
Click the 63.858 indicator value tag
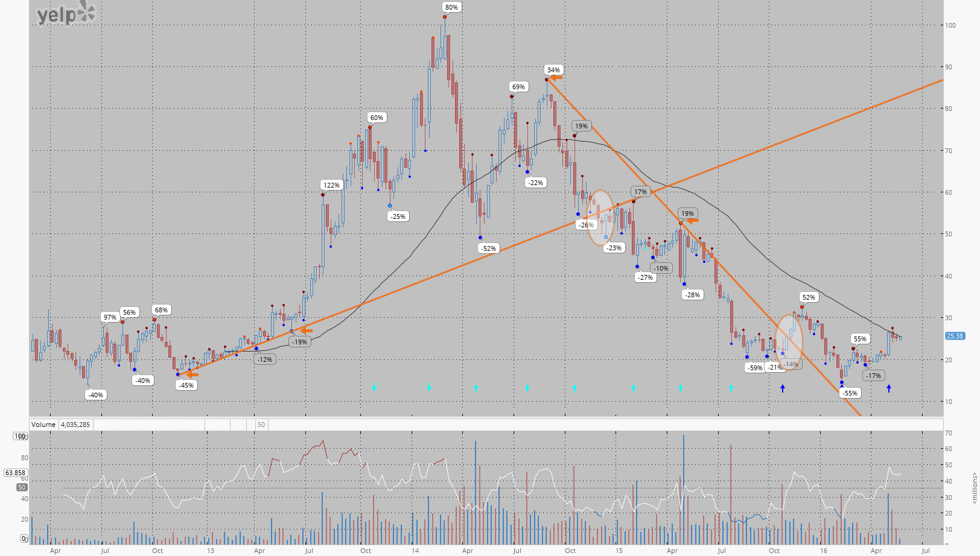(16, 473)
